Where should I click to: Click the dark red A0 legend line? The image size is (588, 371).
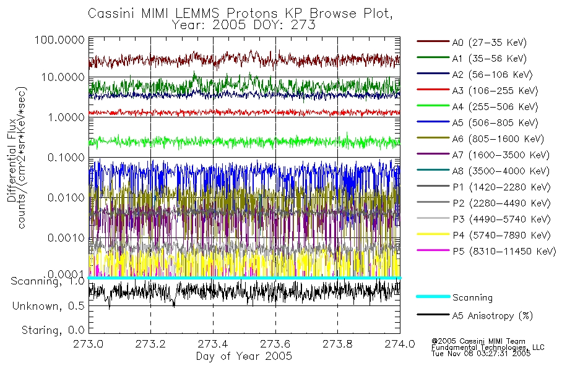[433, 41]
